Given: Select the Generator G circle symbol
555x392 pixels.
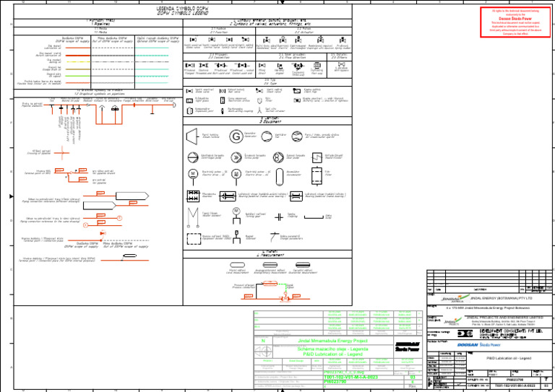Looking at the screenshot, I should 236,136.
